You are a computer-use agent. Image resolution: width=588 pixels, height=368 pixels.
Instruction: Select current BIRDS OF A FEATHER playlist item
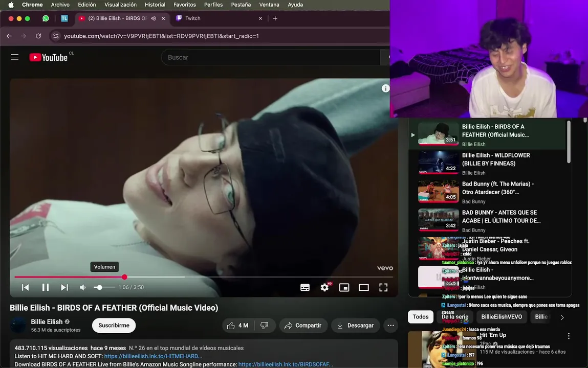(x=488, y=135)
